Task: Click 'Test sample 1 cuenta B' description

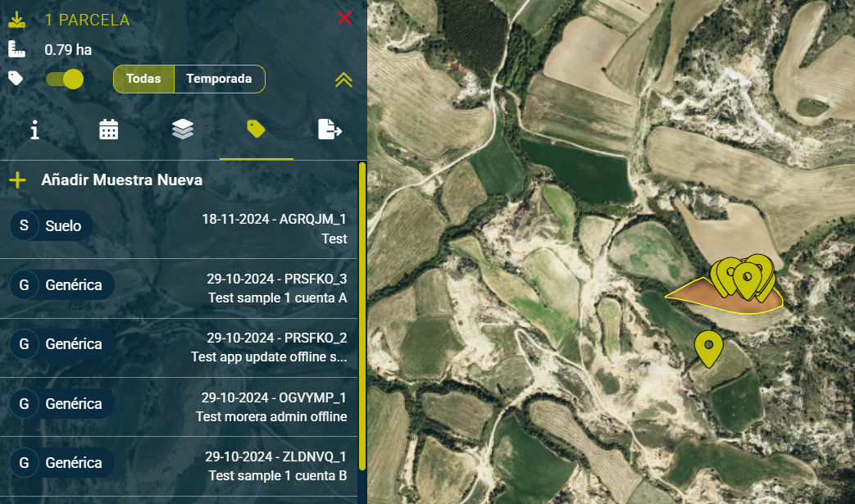Action: point(278,475)
